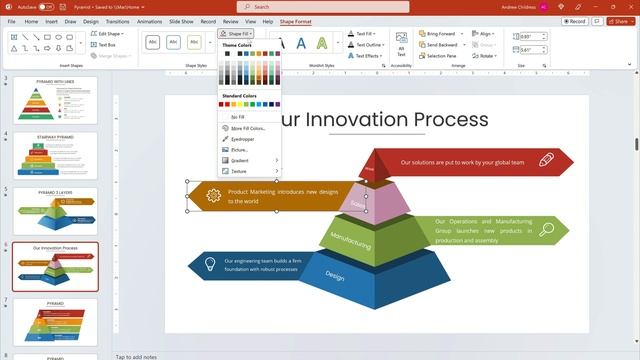Open the Selection Pane

pyautogui.click(x=438, y=56)
